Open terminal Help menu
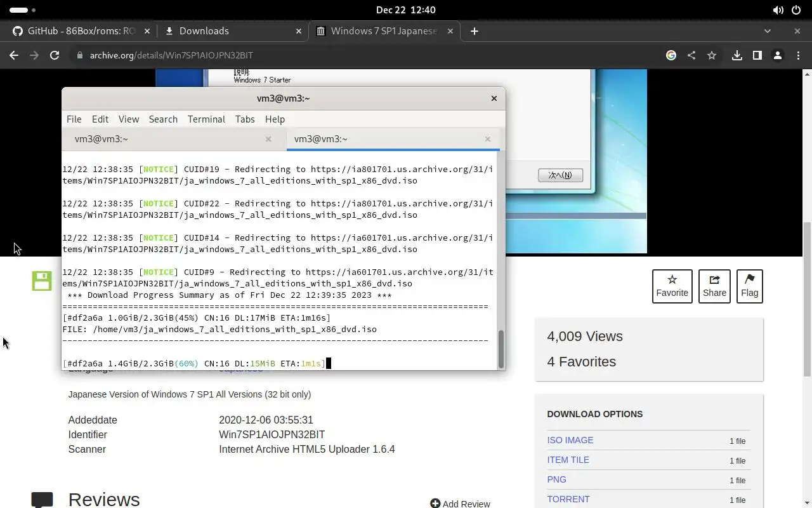 (275, 119)
